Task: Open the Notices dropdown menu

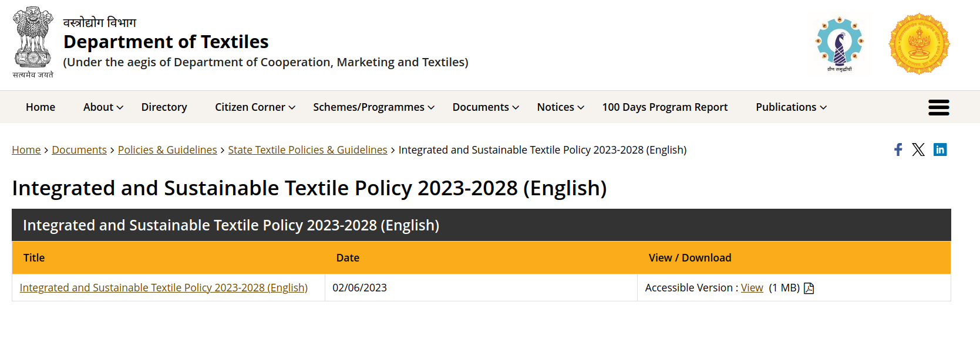Action: (x=560, y=107)
